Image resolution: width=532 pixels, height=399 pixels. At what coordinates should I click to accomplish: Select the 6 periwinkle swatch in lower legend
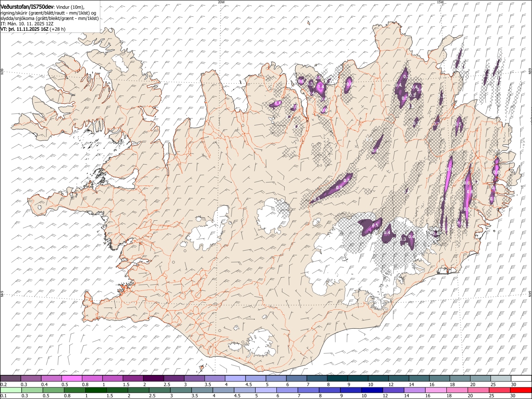tap(287, 390)
